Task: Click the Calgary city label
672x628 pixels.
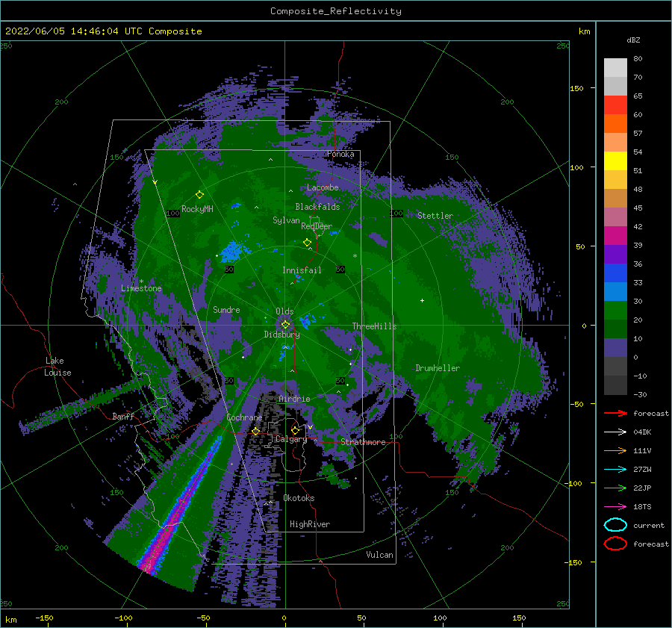Action: [291, 439]
